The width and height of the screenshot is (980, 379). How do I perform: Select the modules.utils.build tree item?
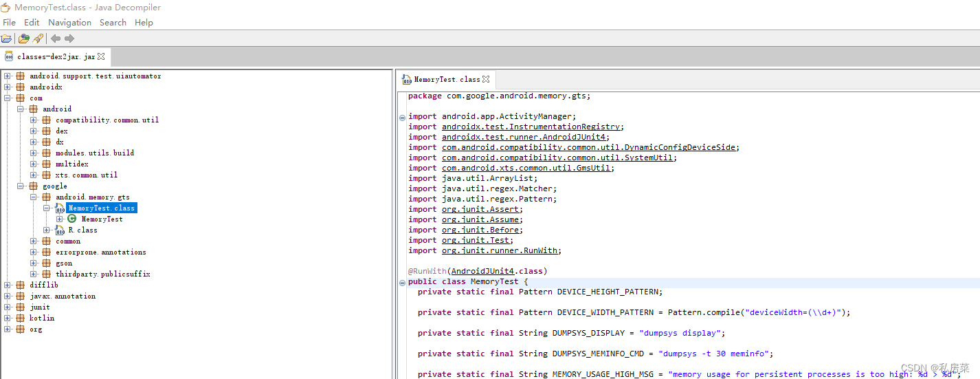tap(95, 153)
